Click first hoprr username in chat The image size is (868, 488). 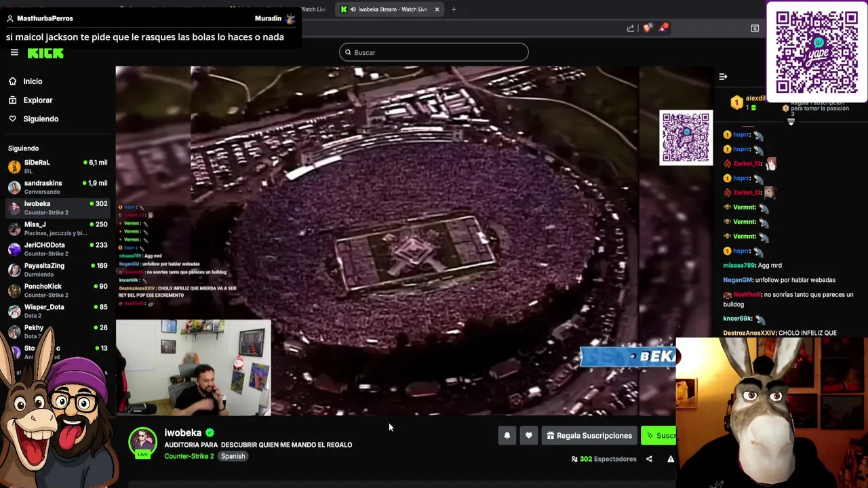(x=741, y=135)
